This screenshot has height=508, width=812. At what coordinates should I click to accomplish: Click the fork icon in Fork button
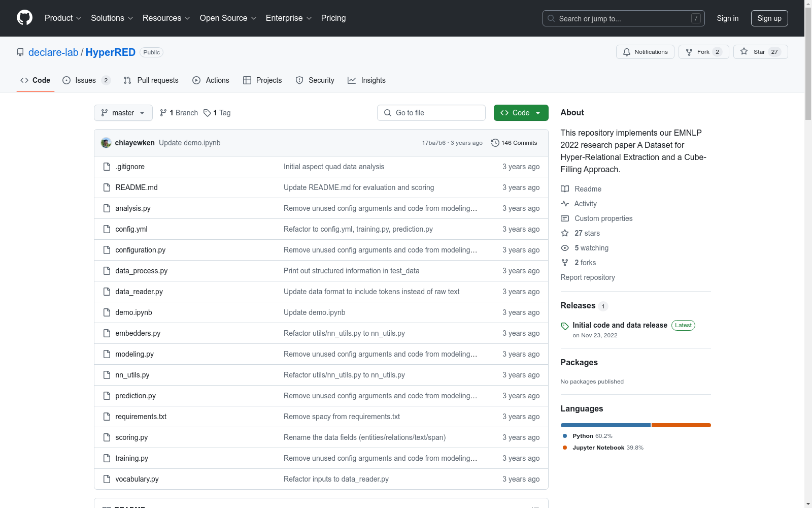coord(689,52)
